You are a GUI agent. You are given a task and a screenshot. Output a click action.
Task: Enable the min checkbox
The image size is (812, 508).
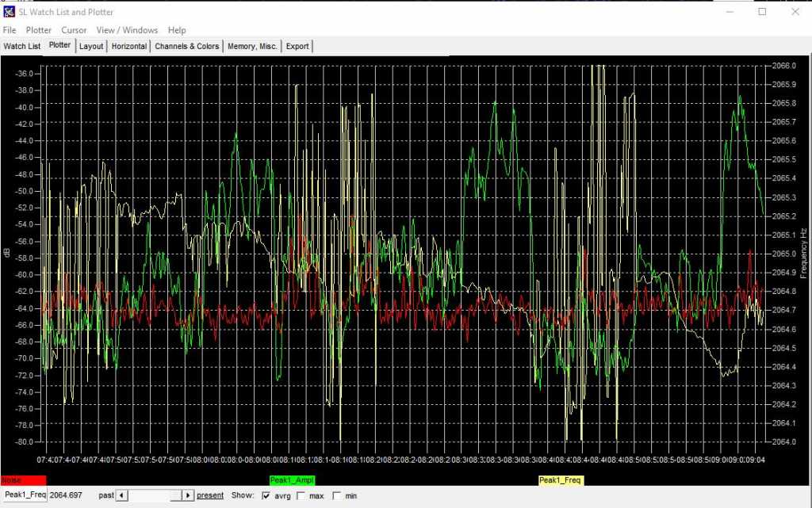tap(336, 495)
